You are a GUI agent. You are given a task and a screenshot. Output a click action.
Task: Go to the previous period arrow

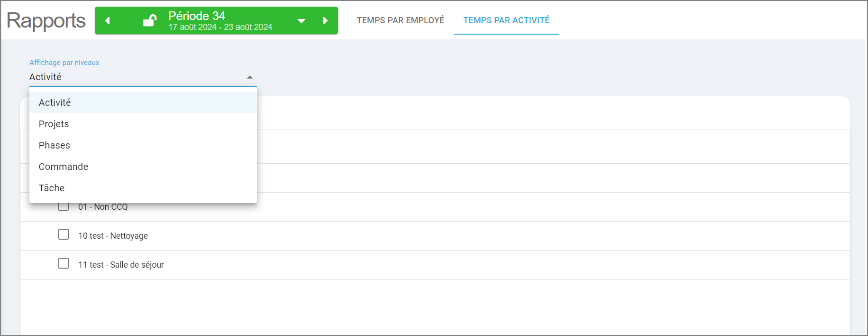click(108, 20)
